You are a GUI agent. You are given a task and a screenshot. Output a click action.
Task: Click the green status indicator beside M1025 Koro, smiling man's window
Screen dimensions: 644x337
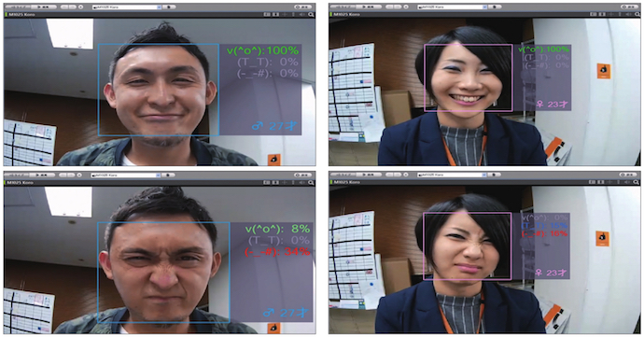tap(6, 14)
